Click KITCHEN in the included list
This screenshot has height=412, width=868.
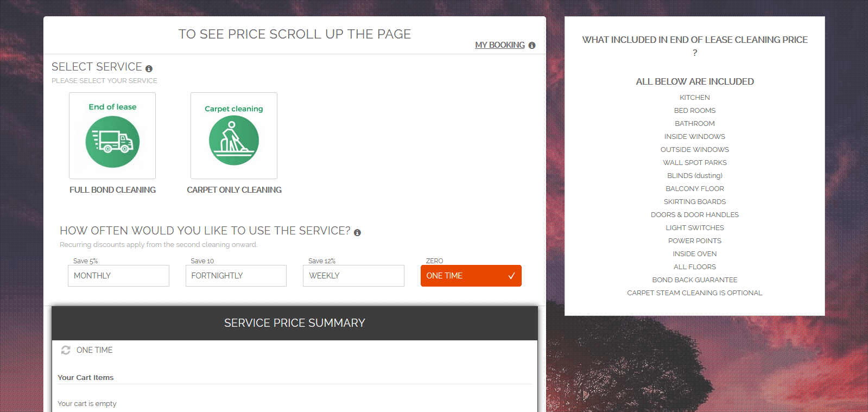click(695, 98)
